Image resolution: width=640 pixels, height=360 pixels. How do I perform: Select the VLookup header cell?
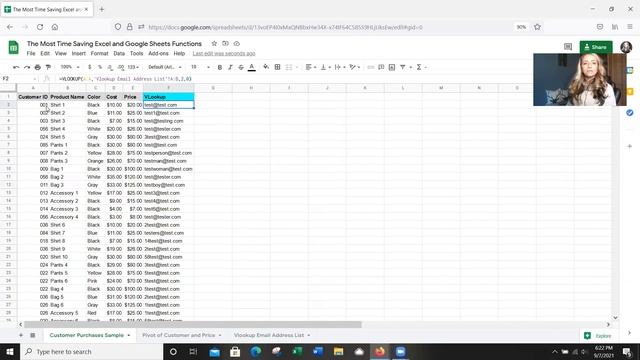[169, 97]
